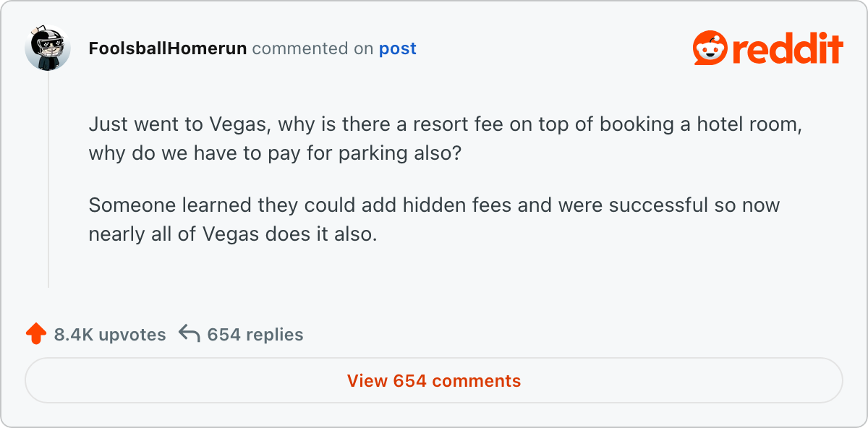
Task: Click the line "why do we have to pay for parking also?"
Action: [275, 154]
